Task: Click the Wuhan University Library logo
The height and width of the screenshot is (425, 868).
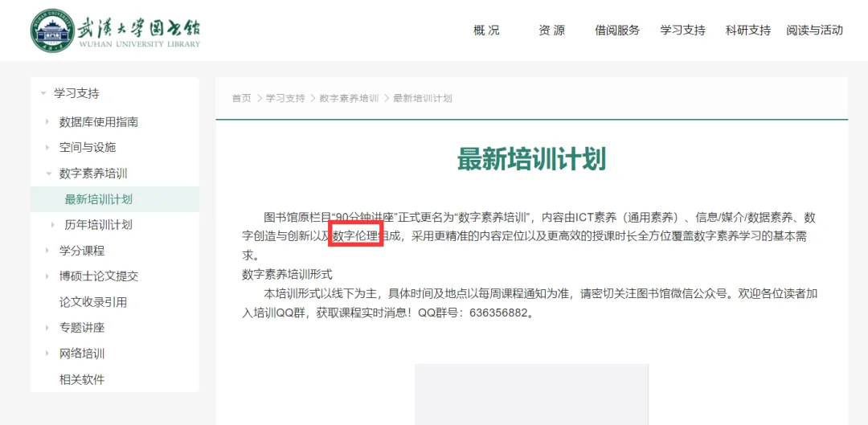Action: [116, 31]
